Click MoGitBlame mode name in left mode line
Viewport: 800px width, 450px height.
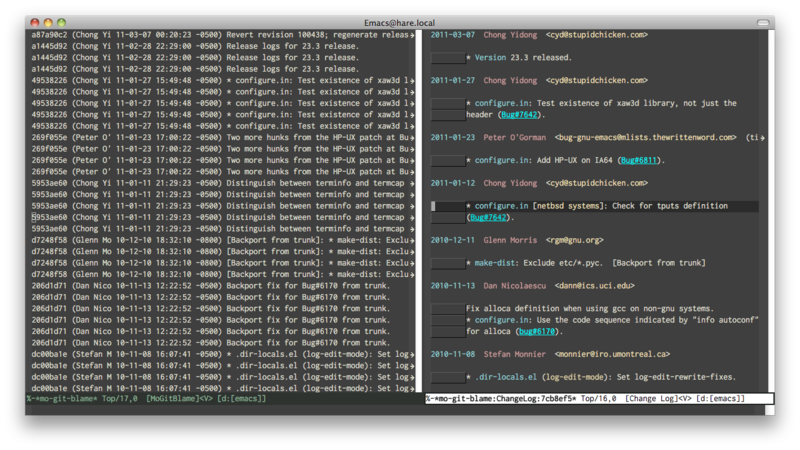[172, 398]
